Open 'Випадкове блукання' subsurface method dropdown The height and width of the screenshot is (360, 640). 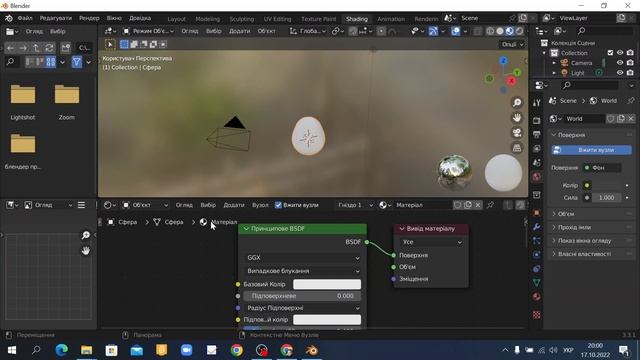point(302,271)
